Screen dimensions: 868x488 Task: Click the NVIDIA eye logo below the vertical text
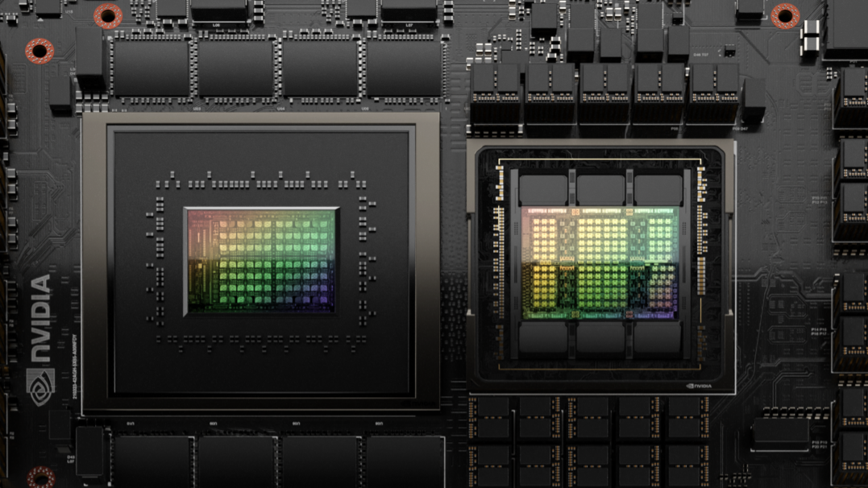point(39,383)
